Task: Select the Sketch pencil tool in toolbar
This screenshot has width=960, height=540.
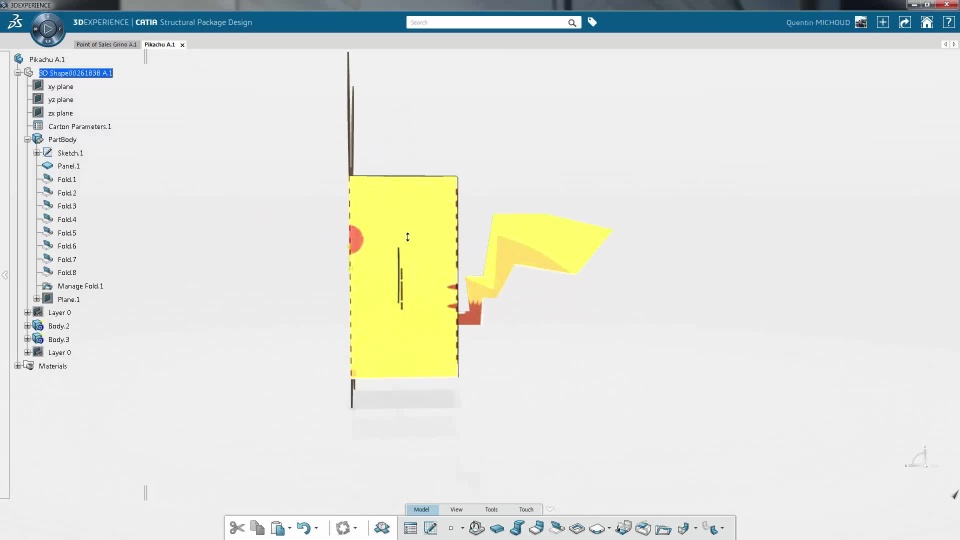Action: click(x=430, y=528)
